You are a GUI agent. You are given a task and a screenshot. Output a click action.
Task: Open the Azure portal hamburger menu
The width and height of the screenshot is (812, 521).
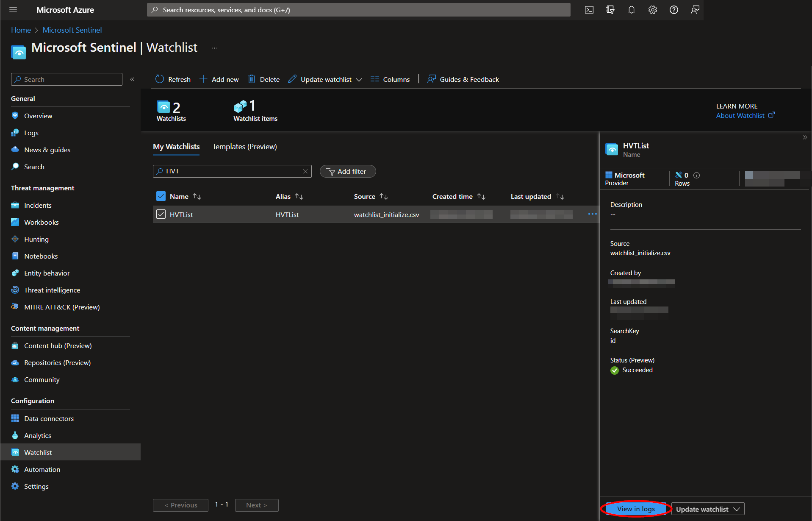pyautogui.click(x=13, y=10)
